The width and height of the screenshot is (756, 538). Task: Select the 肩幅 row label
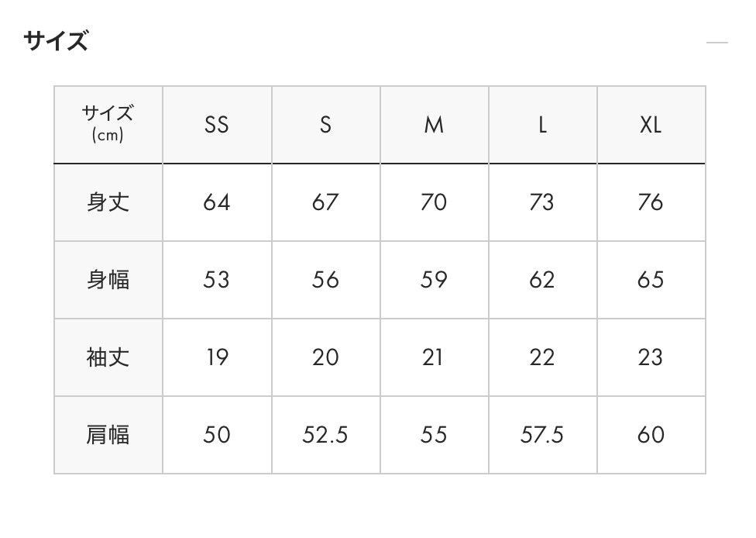[108, 435]
